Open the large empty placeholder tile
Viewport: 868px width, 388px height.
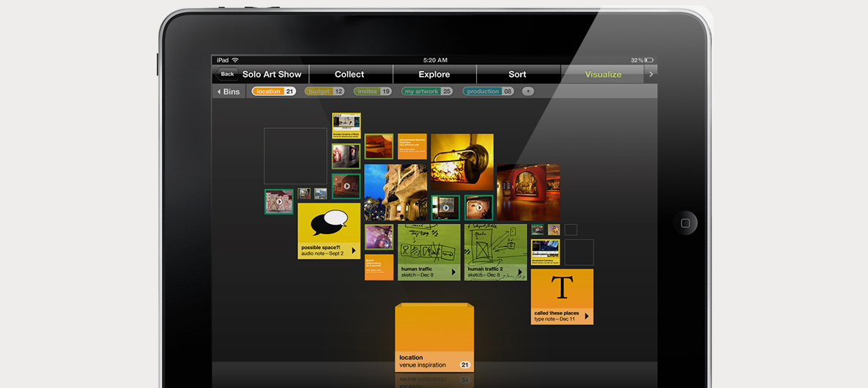[x=295, y=156]
